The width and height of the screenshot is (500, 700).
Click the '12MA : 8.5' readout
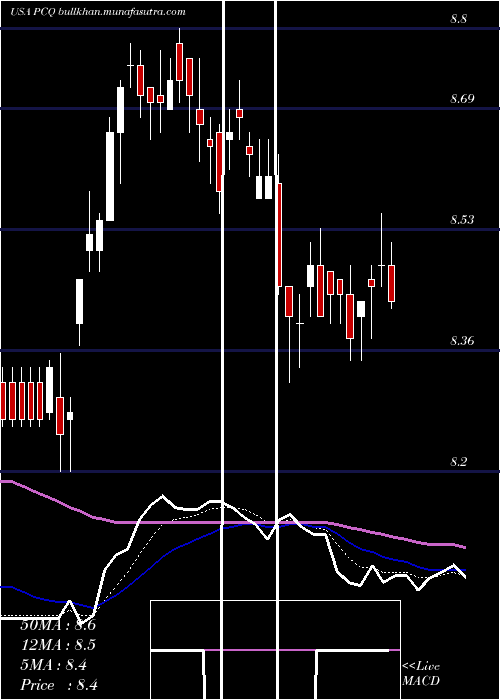pos(58,645)
